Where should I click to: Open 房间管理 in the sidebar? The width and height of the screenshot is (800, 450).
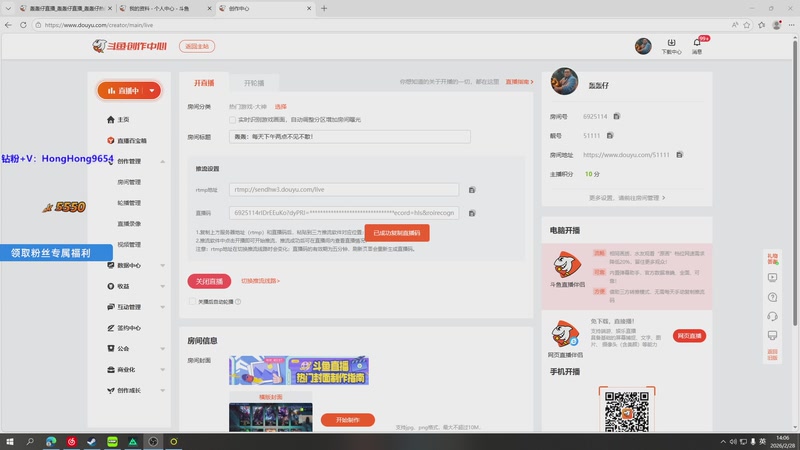(x=129, y=182)
